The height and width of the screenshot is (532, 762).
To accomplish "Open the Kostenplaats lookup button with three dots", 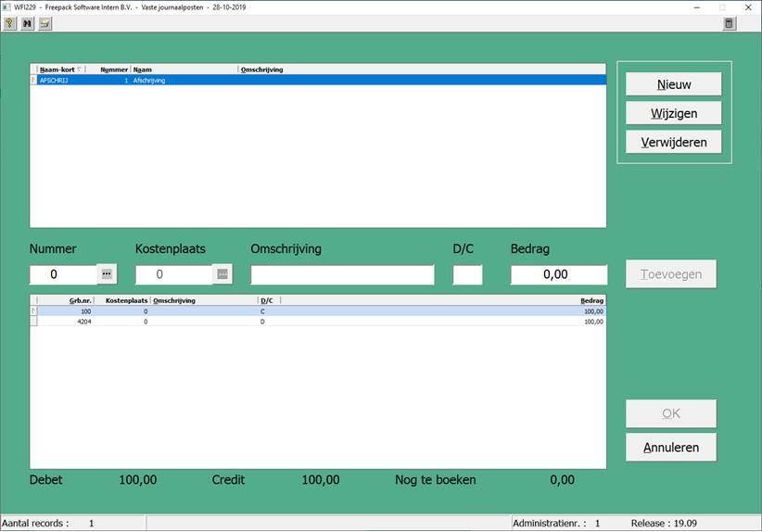I will click(x=222, y=274).
